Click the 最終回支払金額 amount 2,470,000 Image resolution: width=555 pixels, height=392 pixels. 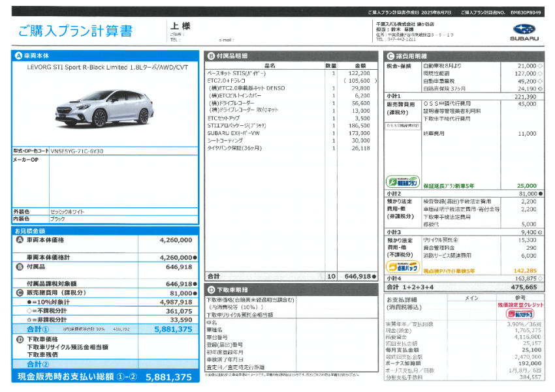point(528,357)
